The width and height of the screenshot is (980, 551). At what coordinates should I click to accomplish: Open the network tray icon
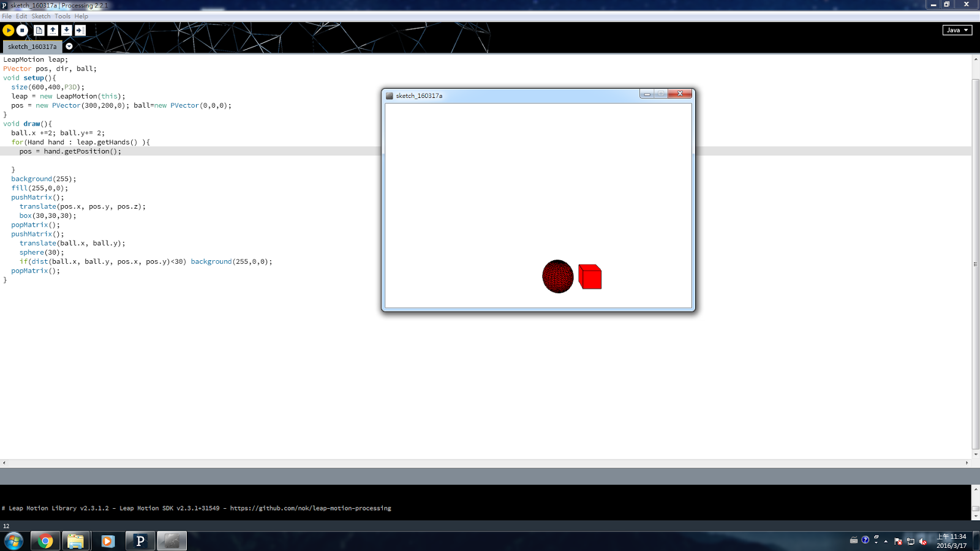point(911,541)
